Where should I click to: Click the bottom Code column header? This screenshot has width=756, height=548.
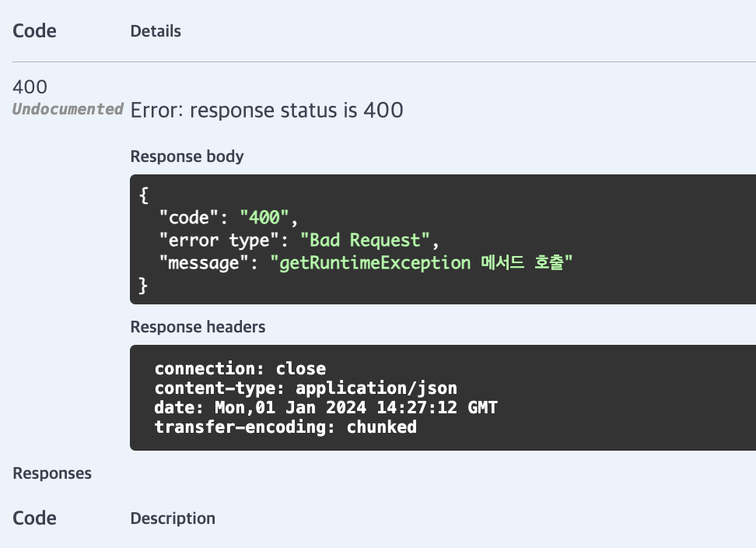coord(34,518)
